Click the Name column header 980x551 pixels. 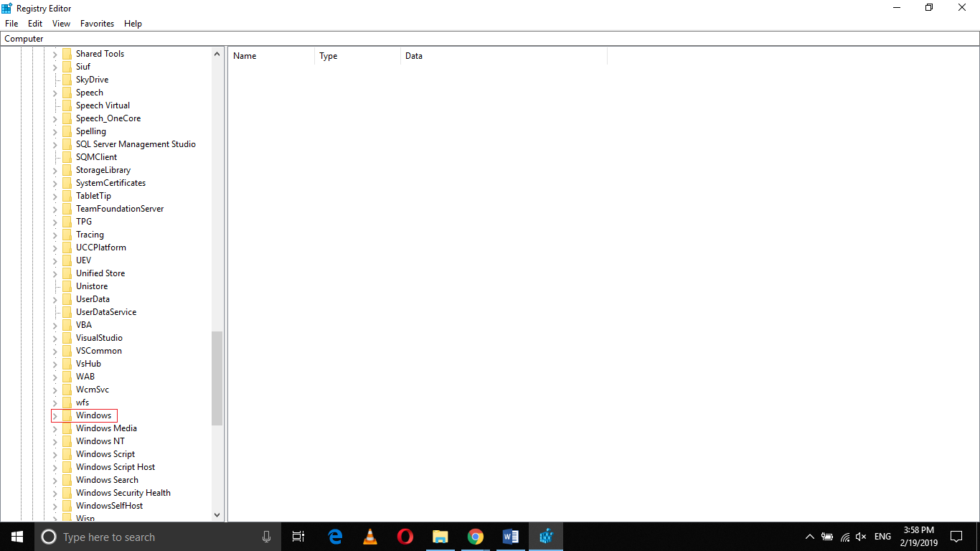coord(271,56)
